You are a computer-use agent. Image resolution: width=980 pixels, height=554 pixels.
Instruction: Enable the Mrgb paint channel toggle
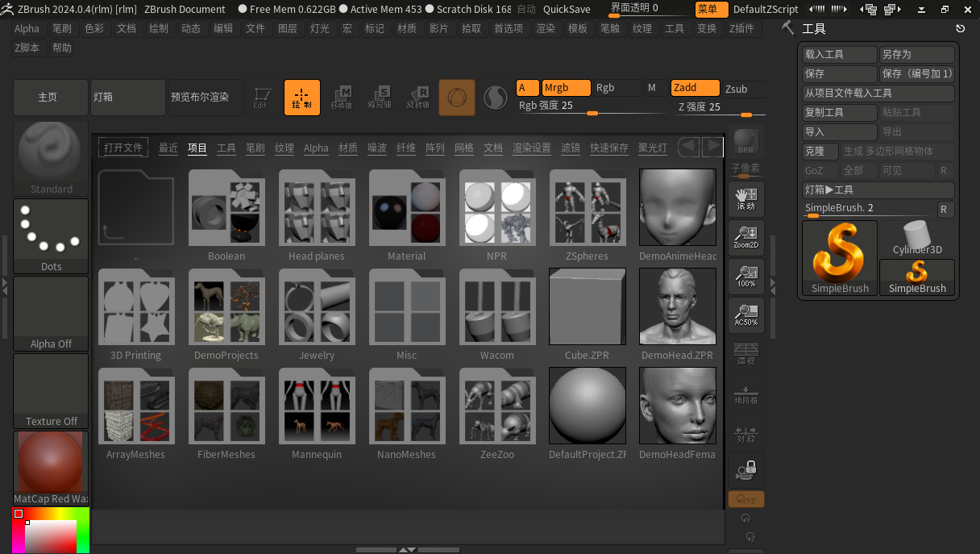[566, 87]
